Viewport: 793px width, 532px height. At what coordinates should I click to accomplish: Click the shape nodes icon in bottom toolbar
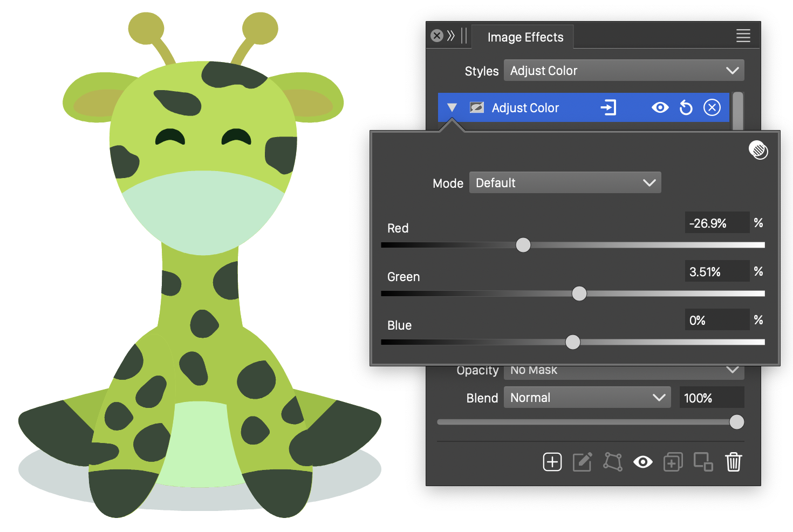click(x=612, y=462)
